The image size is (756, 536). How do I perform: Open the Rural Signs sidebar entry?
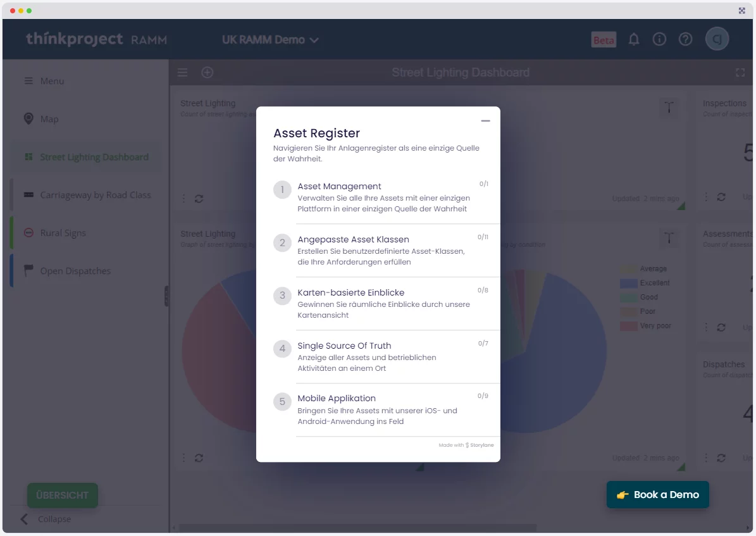coord(63,233)
